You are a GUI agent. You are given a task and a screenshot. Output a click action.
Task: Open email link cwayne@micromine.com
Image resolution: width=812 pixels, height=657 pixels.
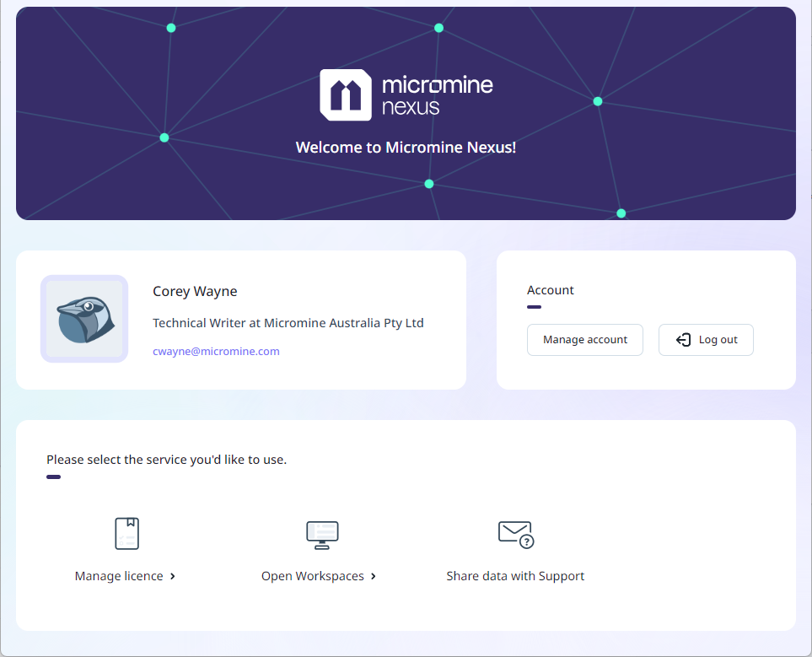pos(216,352)
